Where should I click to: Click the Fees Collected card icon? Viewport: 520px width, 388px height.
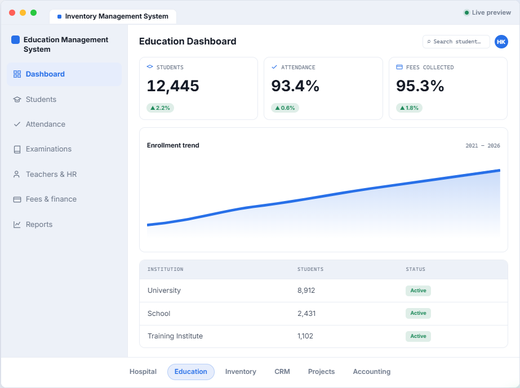click(399, 67)
